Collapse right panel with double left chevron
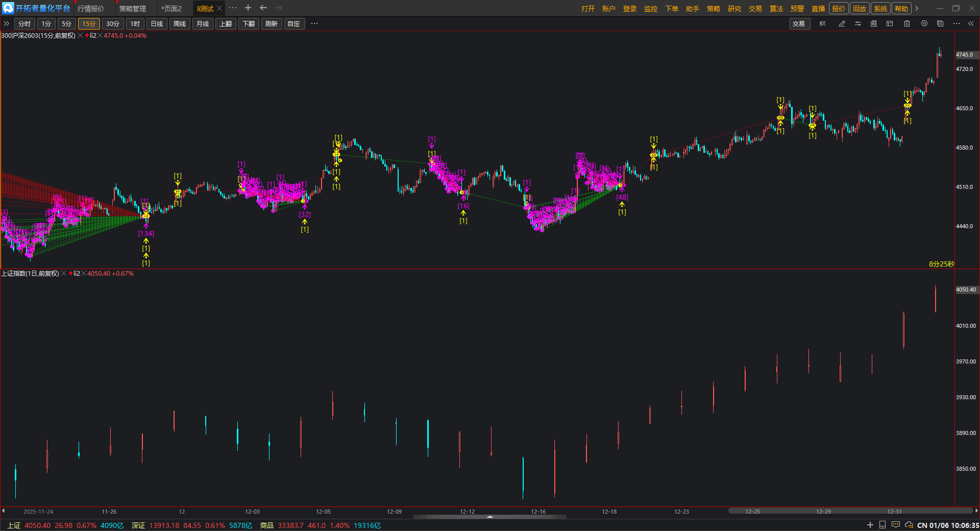The image size is (980, 531). click(971, 24)
